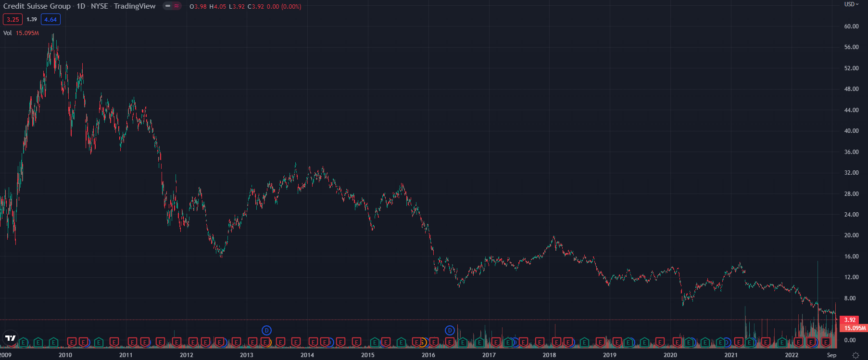Click the red earnings marker below the 2016 dividend marker
Image resolution: width=868 pixels, height=360 pixels.
tap(450, 342)
